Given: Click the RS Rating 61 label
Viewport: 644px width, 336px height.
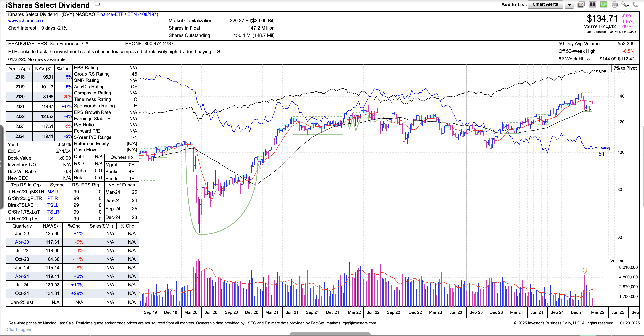Looking at the screenshot, I should [601, 151].
